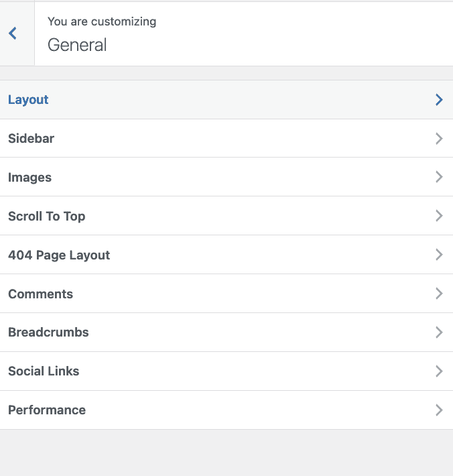Go back using the left chevron arrow

coord(13,34)
